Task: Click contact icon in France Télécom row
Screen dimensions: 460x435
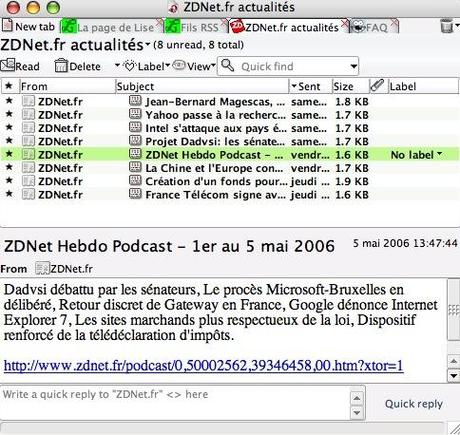Action: point(28,194)
